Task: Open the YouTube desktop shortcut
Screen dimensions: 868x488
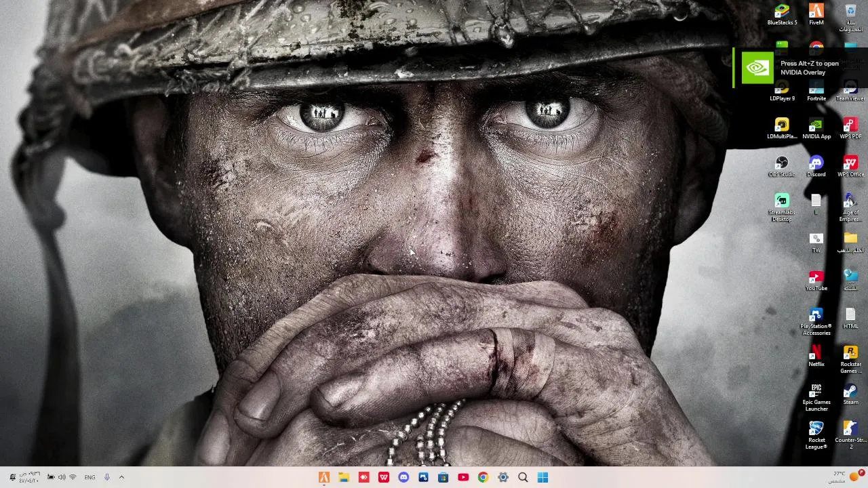Action: tap(816, 280)
